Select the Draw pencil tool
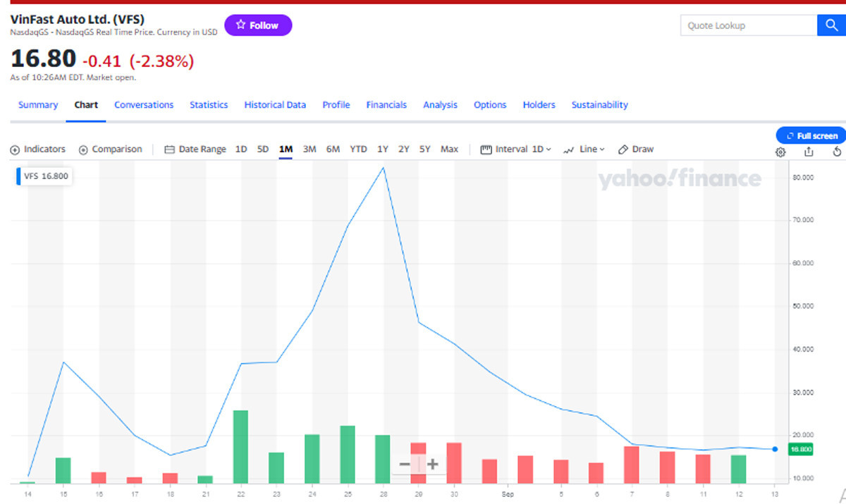The image size is (846, 504). point(636,149)
